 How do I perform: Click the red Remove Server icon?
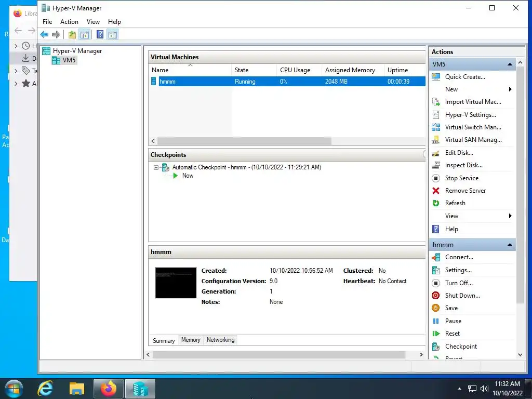click(x=436, y=191)
